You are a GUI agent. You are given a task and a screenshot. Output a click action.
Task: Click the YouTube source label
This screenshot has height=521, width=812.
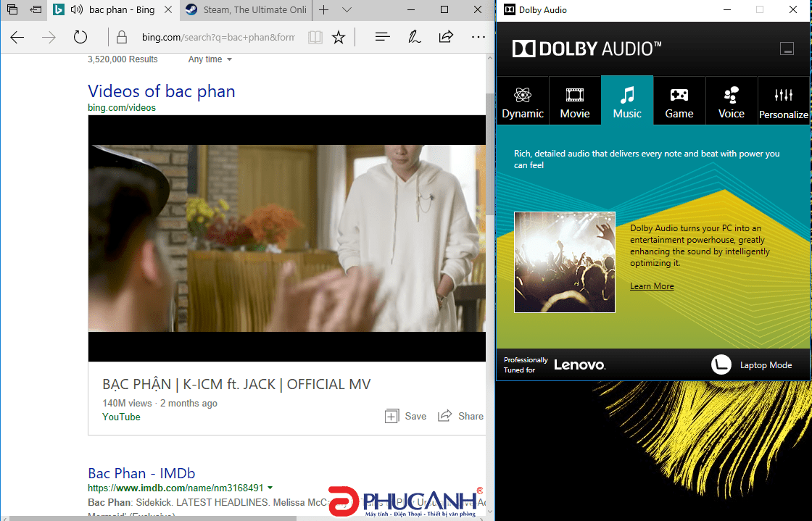click(121, 417)
